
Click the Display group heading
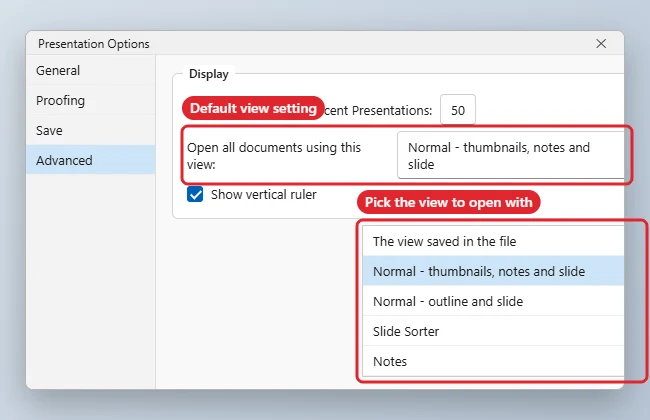209,74
